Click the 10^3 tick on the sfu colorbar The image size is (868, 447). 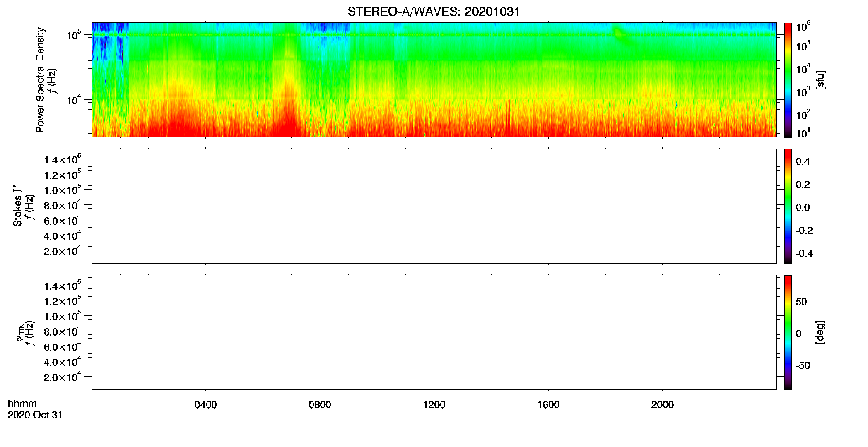point(803,91)
